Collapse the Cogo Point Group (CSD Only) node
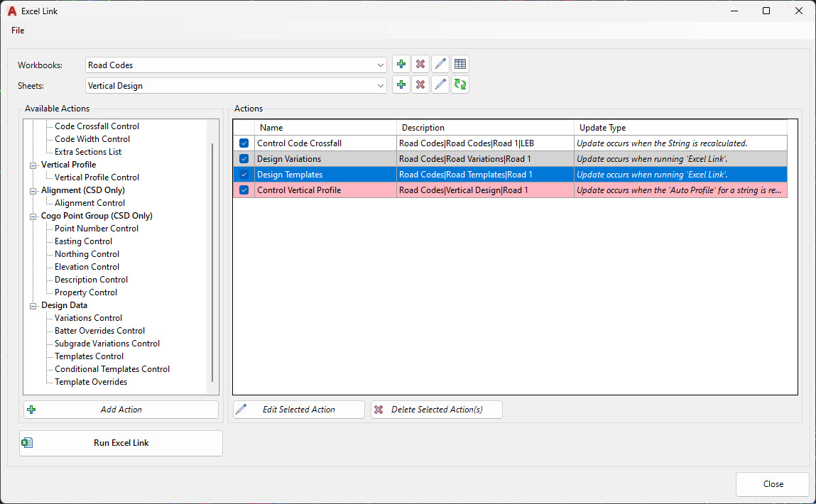The image size is (816, 504). 33,216
